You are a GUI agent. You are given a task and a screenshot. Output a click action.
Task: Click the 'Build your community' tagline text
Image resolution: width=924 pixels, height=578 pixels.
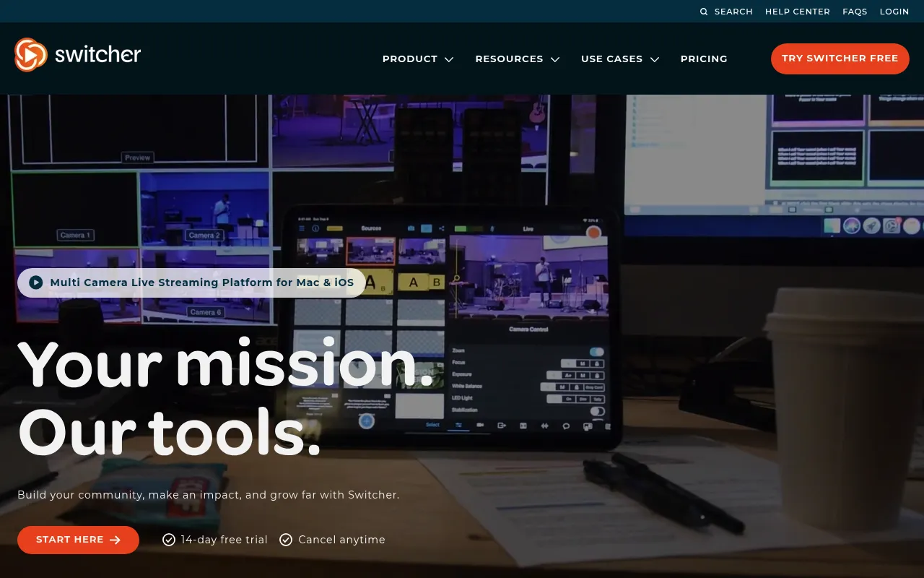click(x=208, y=495)
